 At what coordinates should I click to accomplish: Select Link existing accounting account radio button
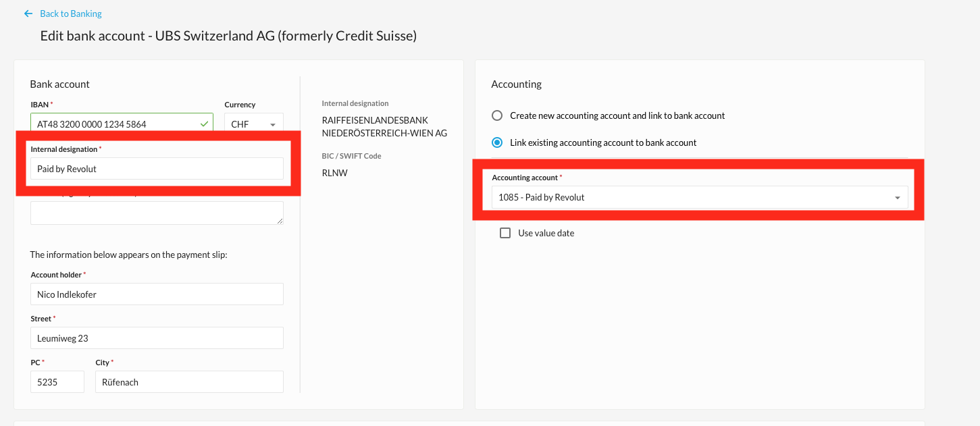tap(497, 142)
